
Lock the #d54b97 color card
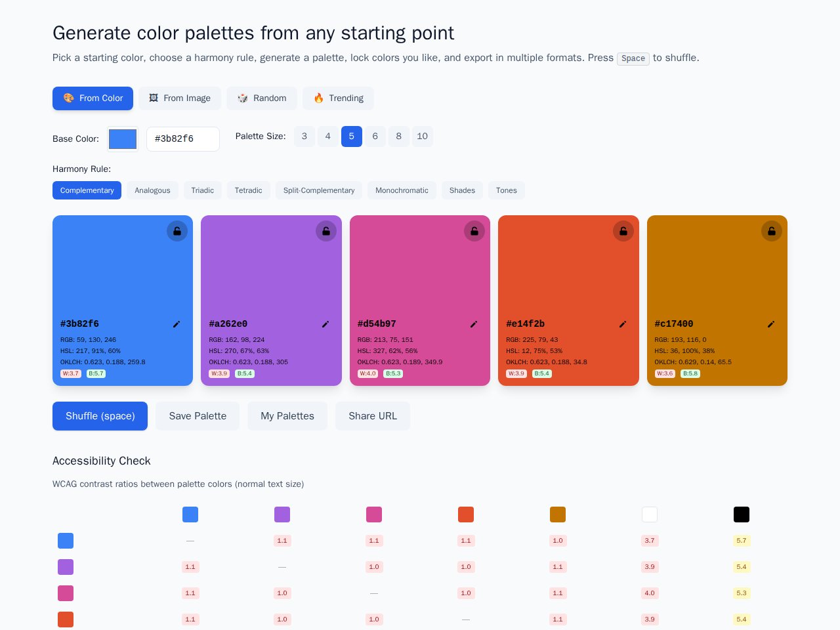tap(474, 231)
